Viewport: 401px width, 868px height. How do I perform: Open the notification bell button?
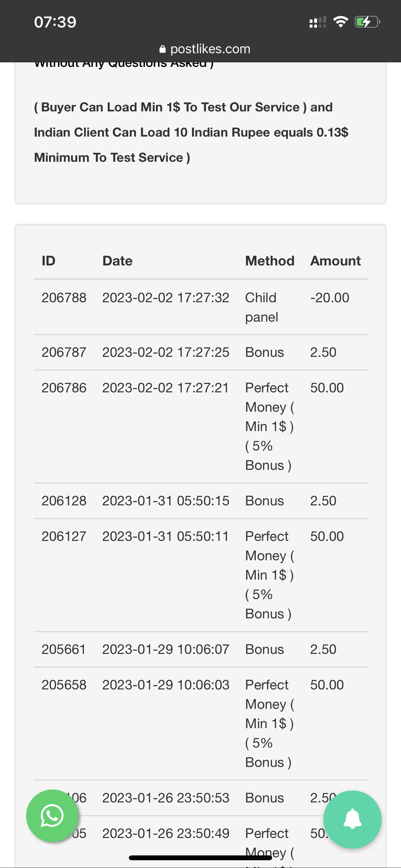point(352,819)
